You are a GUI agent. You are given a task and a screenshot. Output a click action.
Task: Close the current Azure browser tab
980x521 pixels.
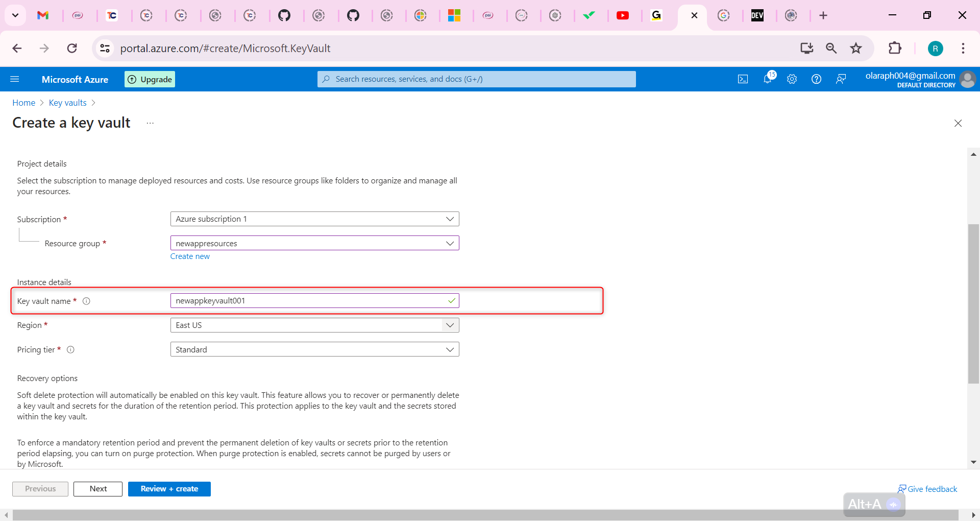pos(694,15)
